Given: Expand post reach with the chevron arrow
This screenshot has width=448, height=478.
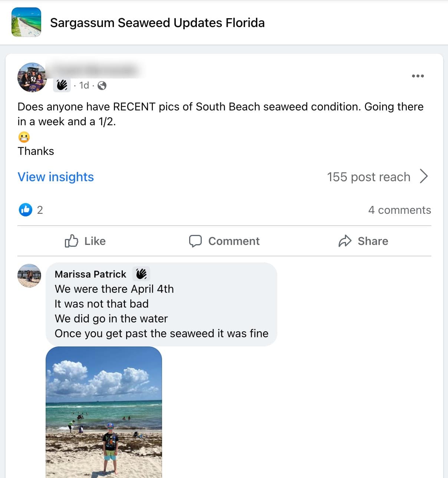Looking at the screenshot, I should pyautogui.click(x=424, y=176).
